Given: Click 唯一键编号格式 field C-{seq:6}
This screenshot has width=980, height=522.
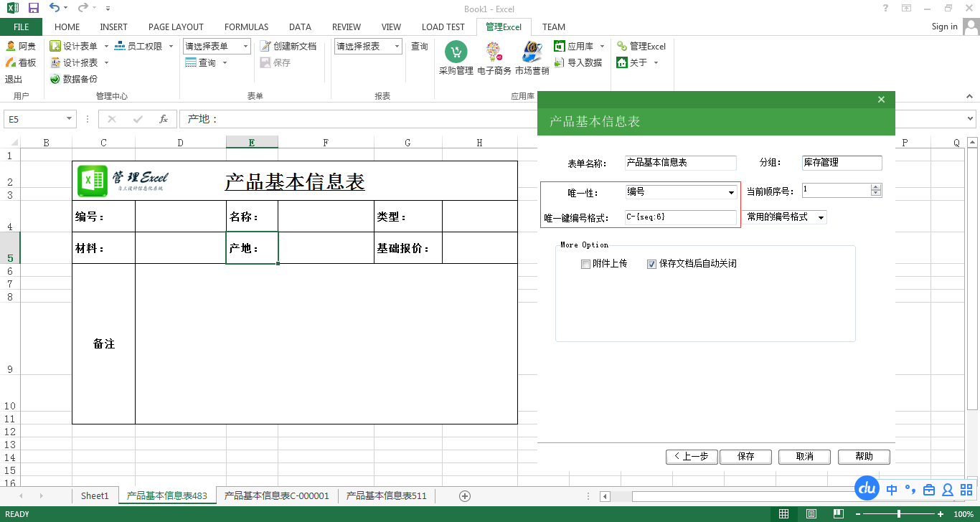Looking at the screenshot, I should point(681,217).
